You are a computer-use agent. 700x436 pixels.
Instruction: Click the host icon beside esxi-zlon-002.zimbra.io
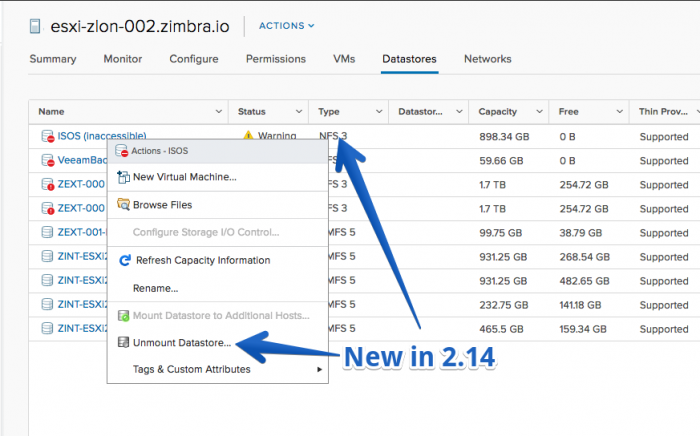coord(35,26)
